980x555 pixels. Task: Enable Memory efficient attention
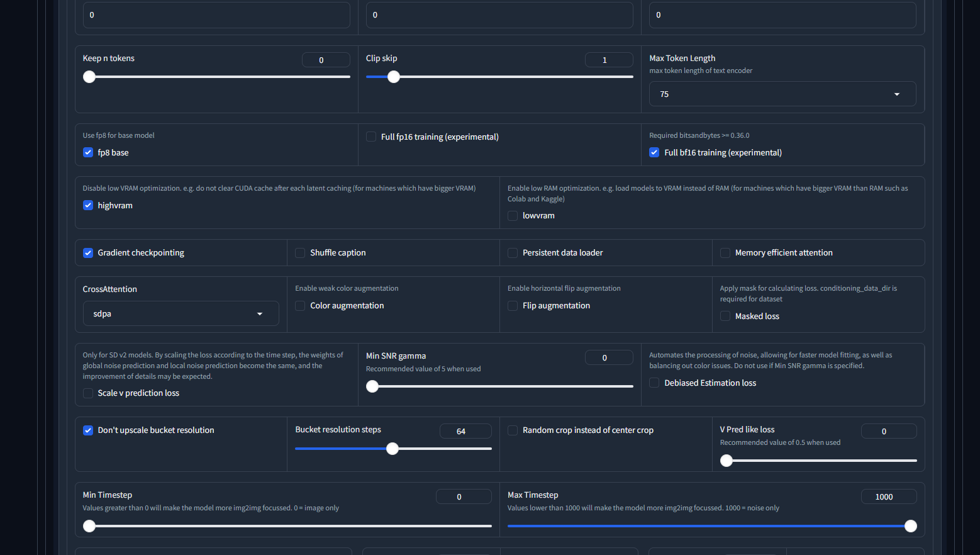coord(725,252)
